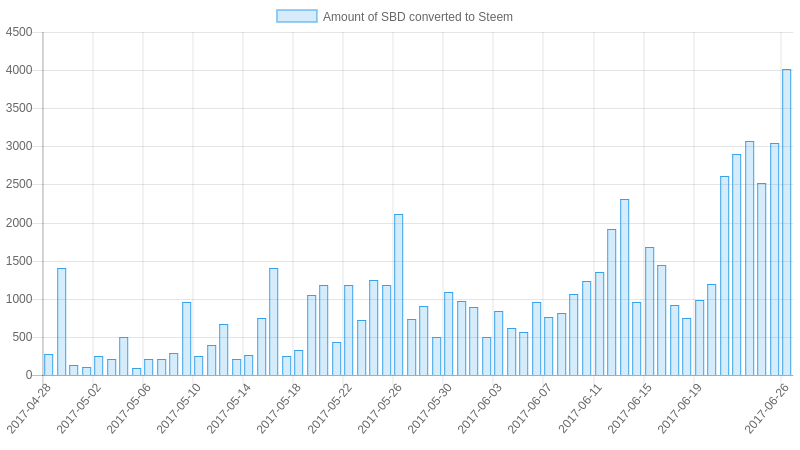Toggle the 'Amount of SBD converted to Steem' legend label
Image resolution: width=800 pixels, height=450 pixels.
click(417, 17)
